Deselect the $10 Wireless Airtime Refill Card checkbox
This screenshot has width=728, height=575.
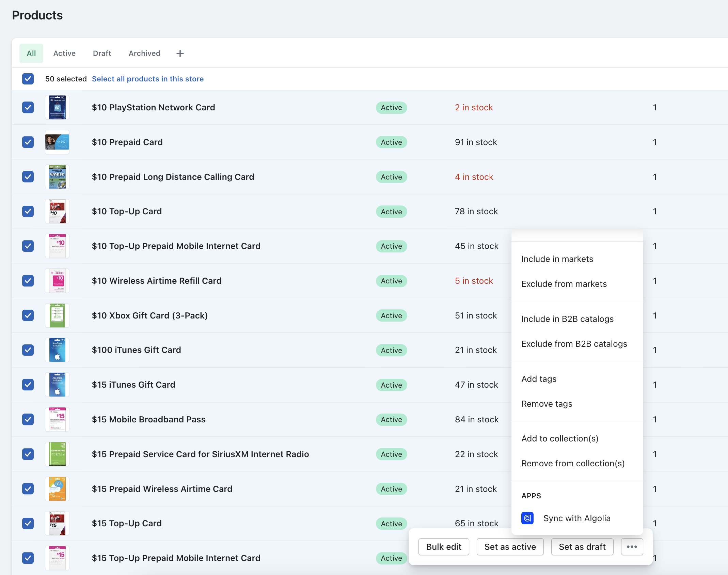coord(28,281)
